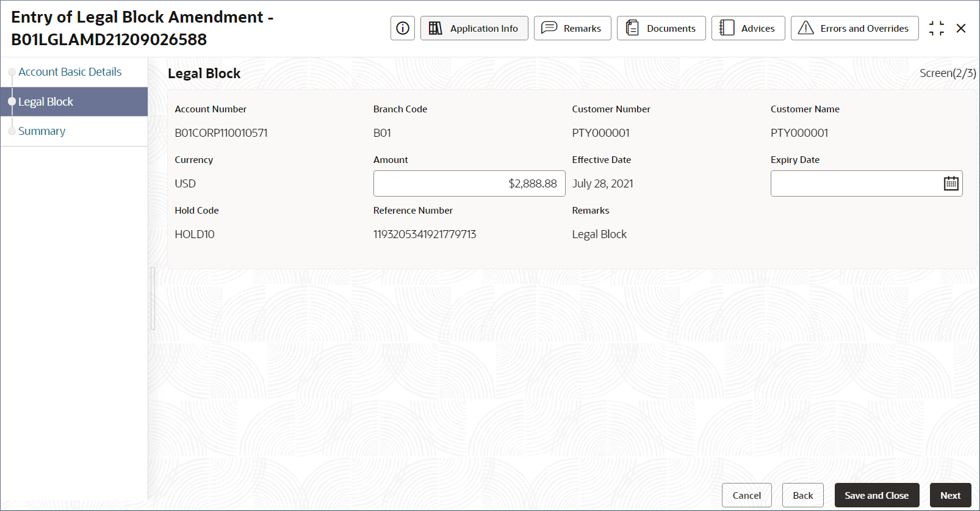This screenshot has width=980, height=511.
Task: Open Application Info panel
Action: pos(474,28)
